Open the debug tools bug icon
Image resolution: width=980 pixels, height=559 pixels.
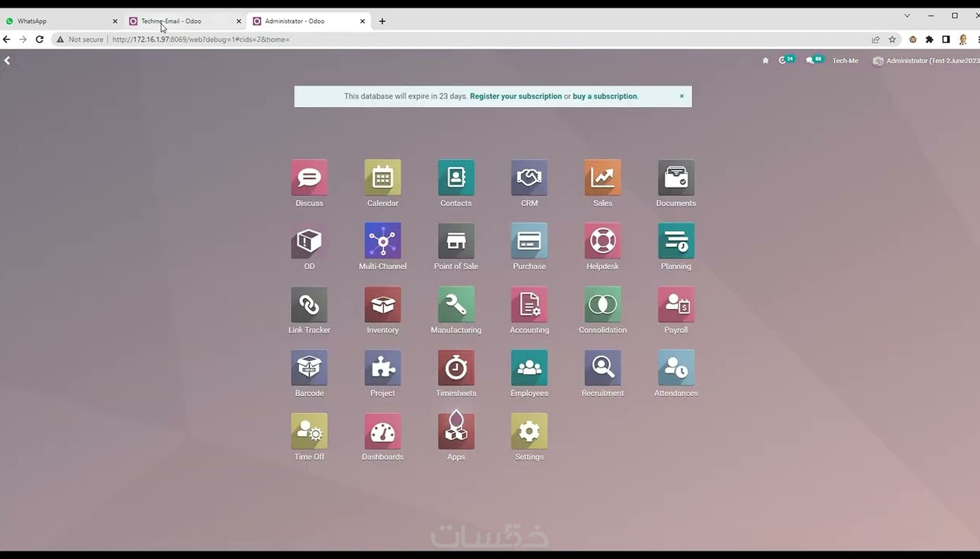[766, 61]
